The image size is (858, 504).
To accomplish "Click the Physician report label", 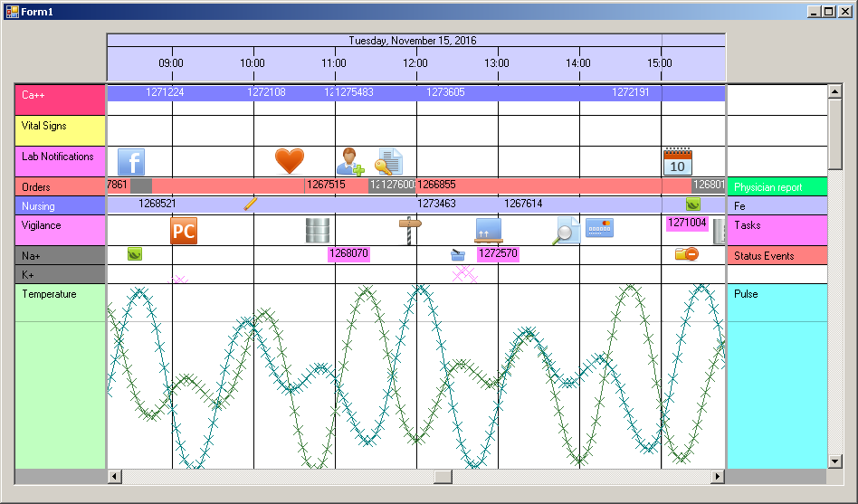I will (x=777, y=187).
